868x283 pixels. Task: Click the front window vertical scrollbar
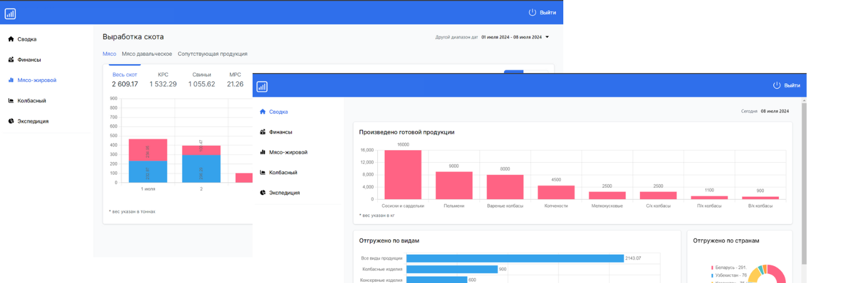click(803, 179)
